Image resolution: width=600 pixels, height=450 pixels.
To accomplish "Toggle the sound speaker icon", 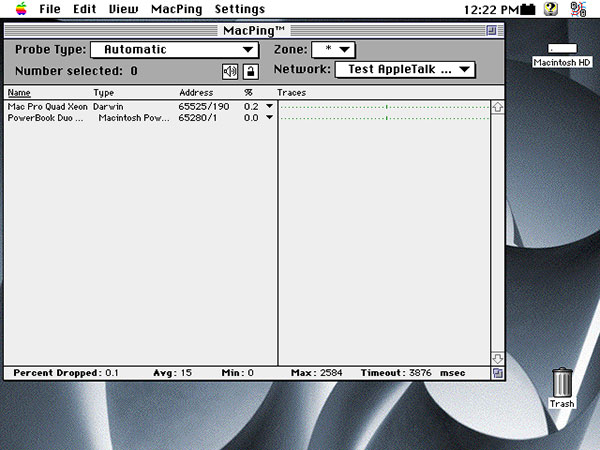I will click(230, 71).
